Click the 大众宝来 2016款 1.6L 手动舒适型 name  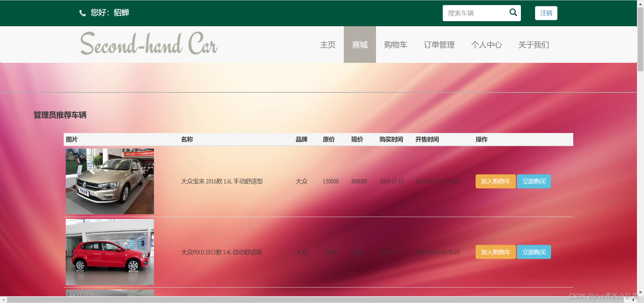point(222,181)
